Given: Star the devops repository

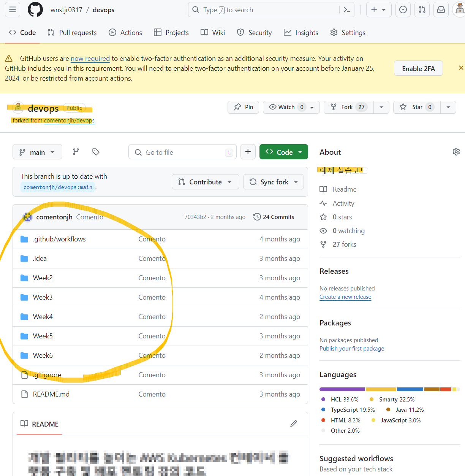Looking at the screenshot, I should pyautogui.click(x=417, y=107).
